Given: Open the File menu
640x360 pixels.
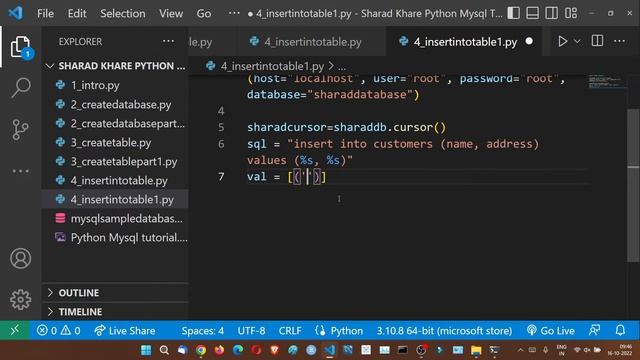Looking at the screenshot, I should click(x=45, y=13).
